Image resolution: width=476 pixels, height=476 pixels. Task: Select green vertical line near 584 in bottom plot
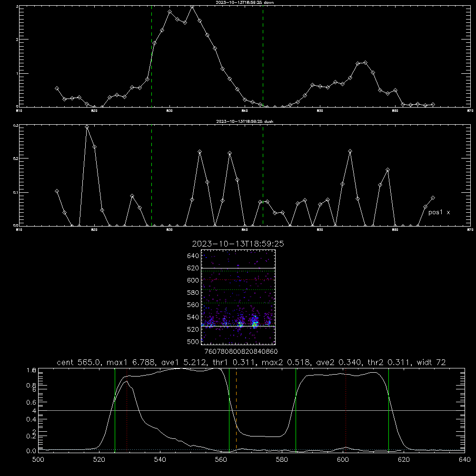(296, 410)
